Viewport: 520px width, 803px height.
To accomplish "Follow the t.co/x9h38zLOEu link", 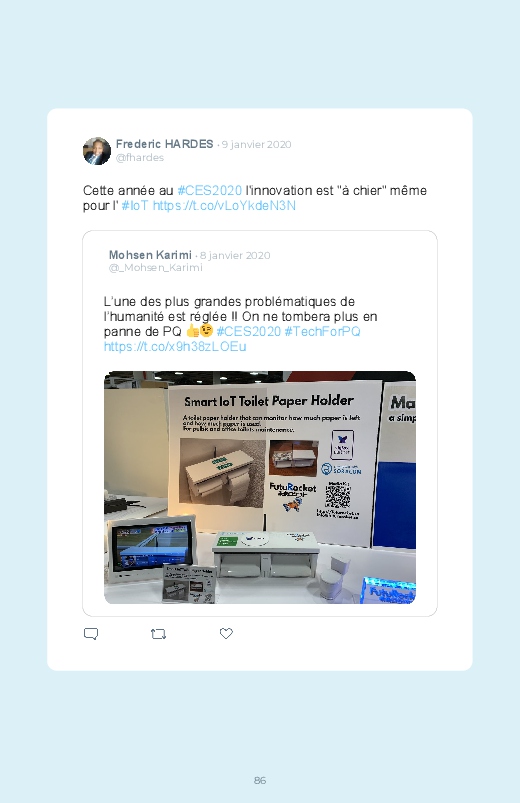I will coord(175,347).
